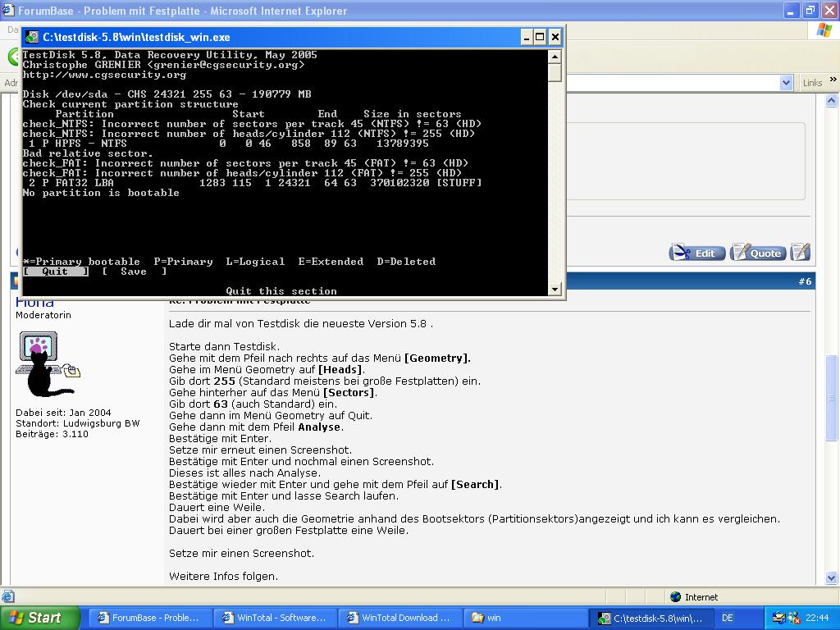Switch to ForumBase taskbar button
The width and height of the screenshot is (840, 630).
(149, 618)
